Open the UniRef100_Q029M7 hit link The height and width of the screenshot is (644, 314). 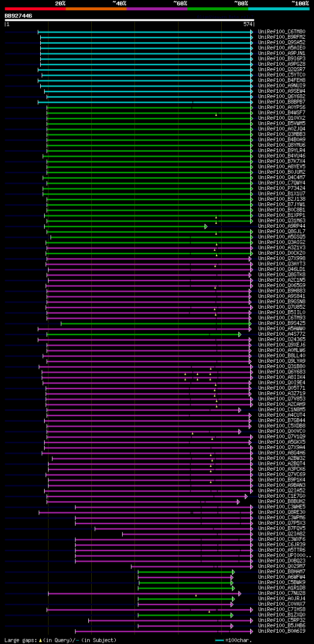[x=282, y=566]
